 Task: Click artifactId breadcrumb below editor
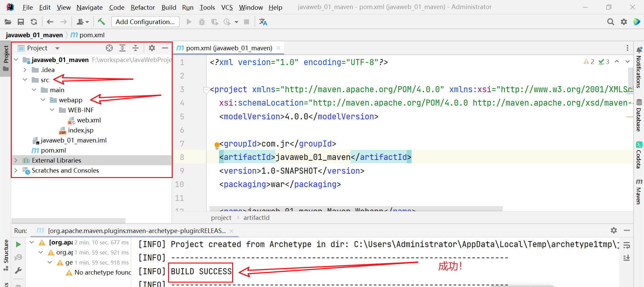coord(256,218)
